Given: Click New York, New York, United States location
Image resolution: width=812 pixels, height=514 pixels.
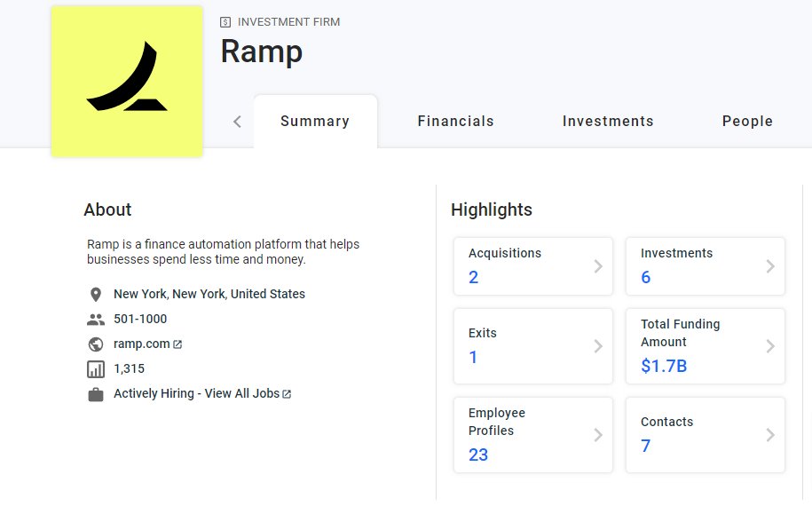Looking at the screenshot, I should pyautogui.click(x=209, y=294).
